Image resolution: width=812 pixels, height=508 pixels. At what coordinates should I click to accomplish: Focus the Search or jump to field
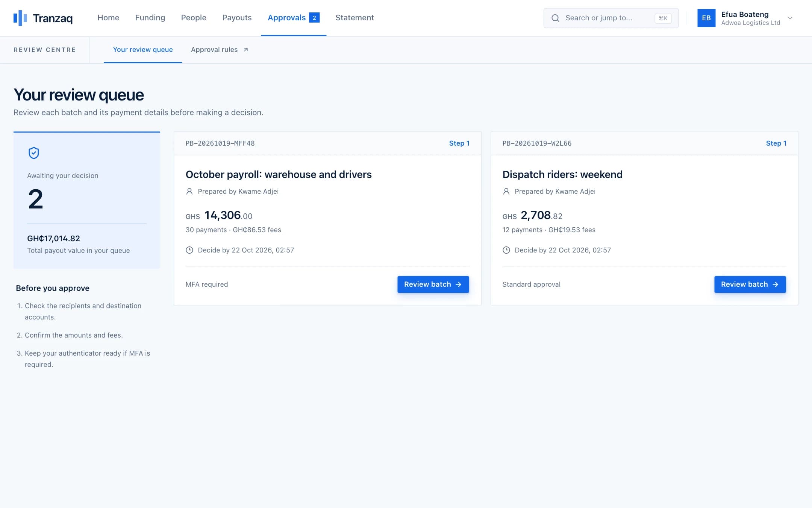611,18
